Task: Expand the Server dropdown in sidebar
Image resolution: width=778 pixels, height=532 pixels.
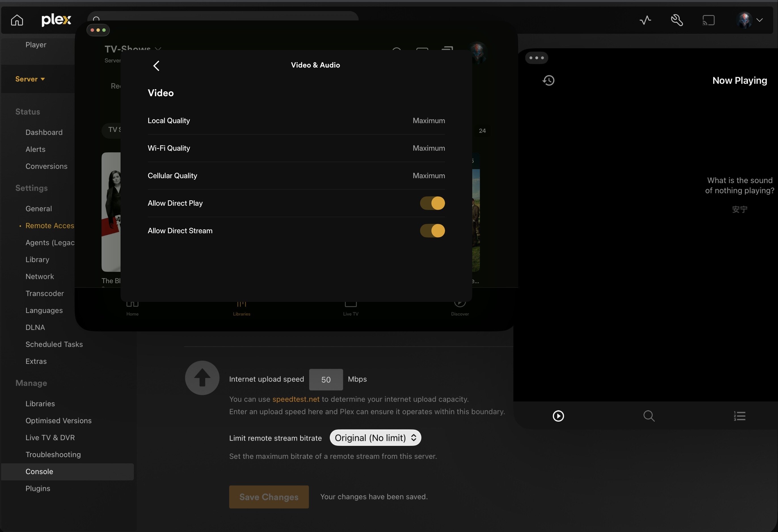Action: (x=30, y=79)
